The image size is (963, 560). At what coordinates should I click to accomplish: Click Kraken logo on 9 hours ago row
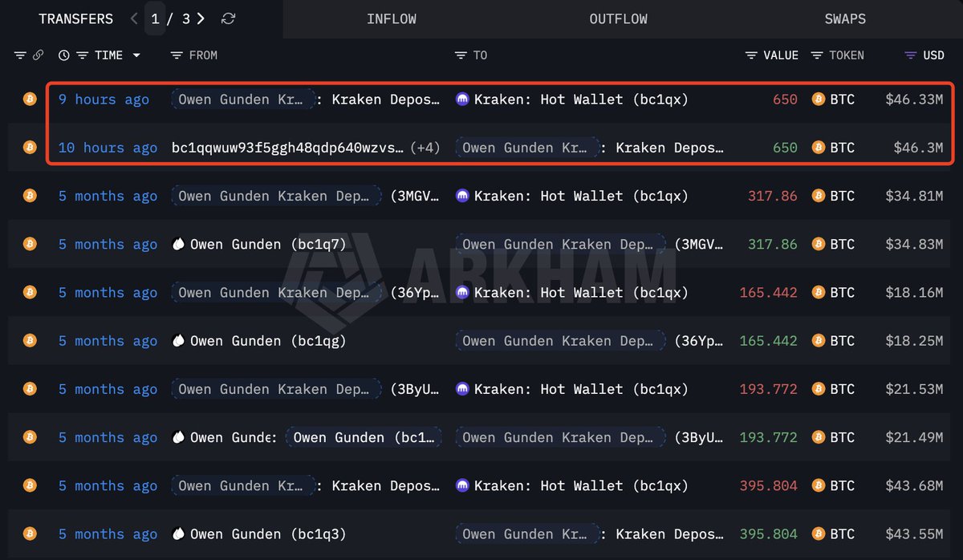click(x=462, y=99)
